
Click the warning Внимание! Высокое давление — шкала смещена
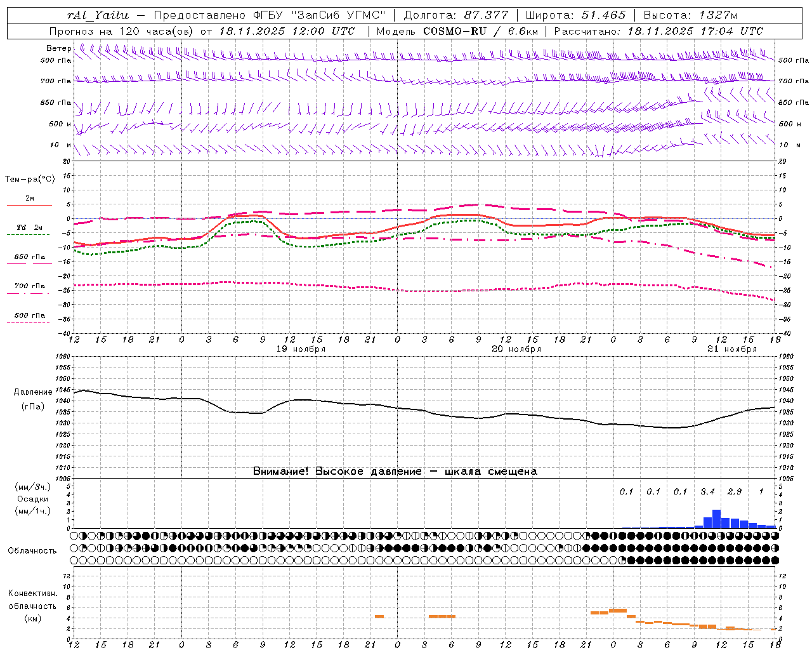(395, 471)
